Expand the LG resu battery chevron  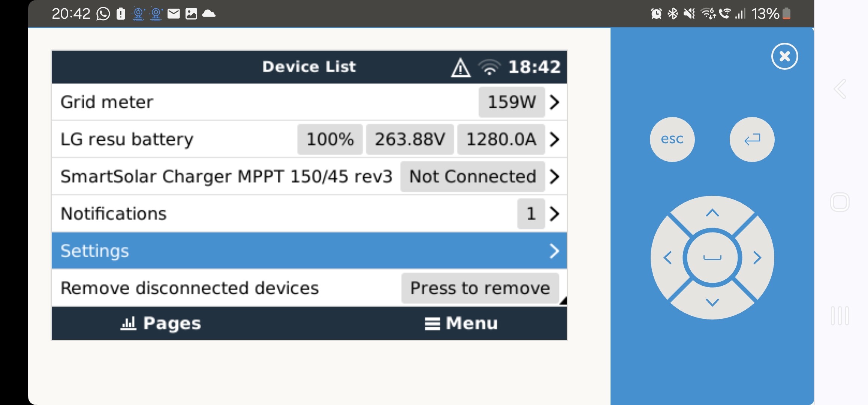coord(554,139)
